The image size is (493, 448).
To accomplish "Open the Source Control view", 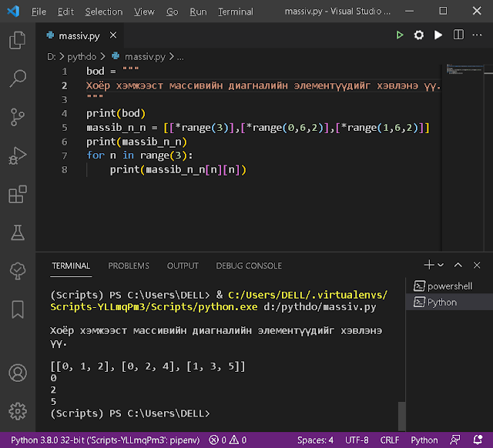I will coord(18,117).
